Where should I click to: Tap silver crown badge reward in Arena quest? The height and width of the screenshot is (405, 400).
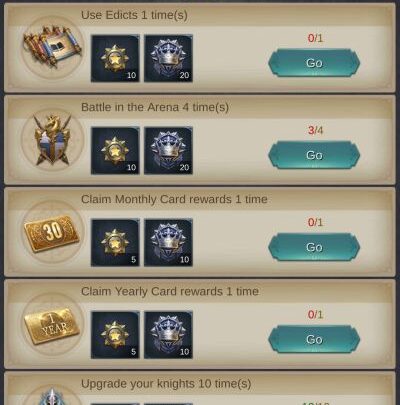point(168,151)
